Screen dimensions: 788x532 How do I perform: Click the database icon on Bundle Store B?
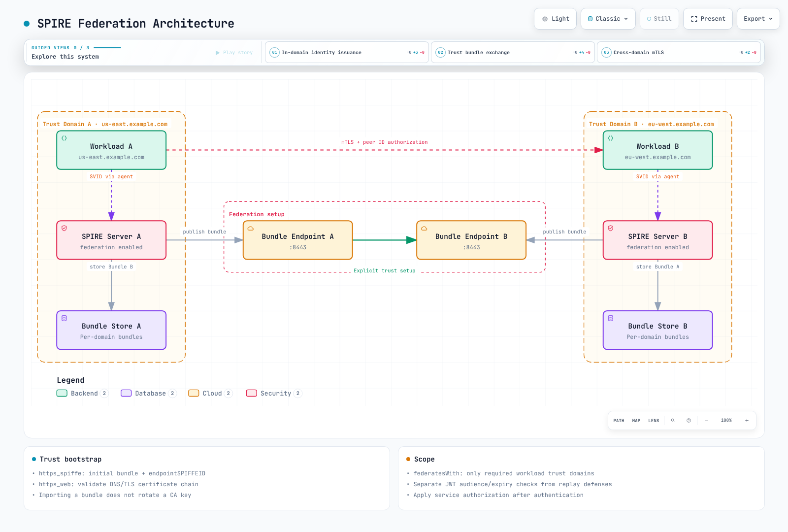611,318
